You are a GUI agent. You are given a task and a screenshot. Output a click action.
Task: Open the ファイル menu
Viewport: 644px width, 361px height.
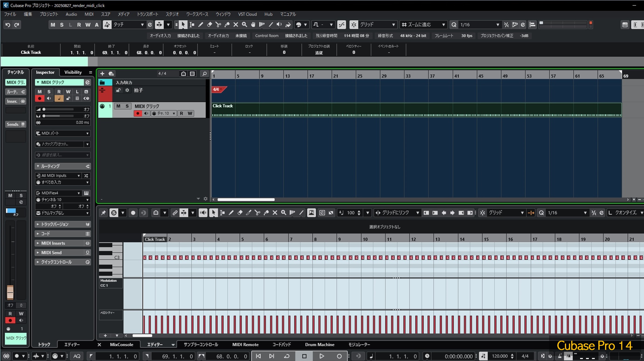pyautogui.click(x=10, y=14)
